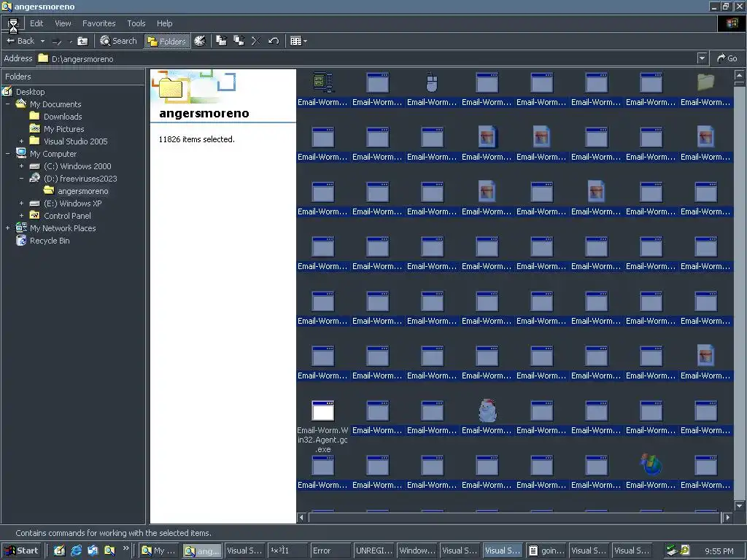Click the Email-Worm file with mouse icon
This screenshot has width=747, height=560.
coord(432,89)
